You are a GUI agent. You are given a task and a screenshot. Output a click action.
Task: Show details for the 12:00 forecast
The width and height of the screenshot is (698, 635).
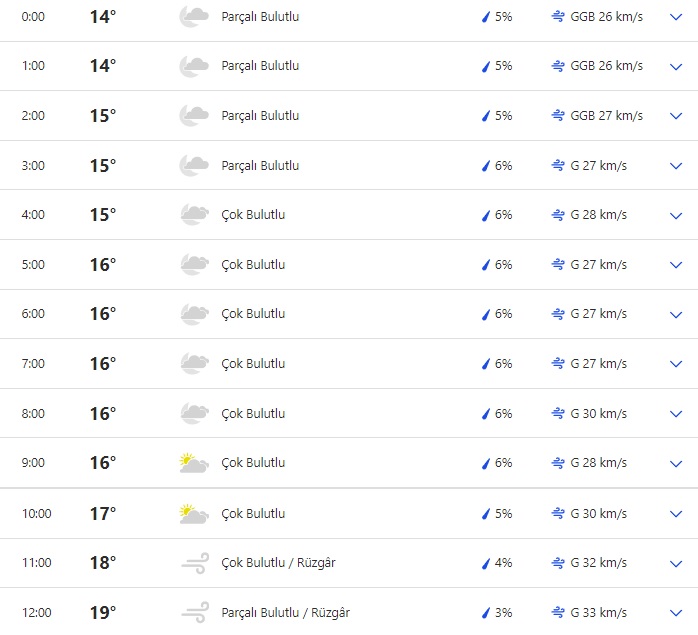(x=675, y=613)
